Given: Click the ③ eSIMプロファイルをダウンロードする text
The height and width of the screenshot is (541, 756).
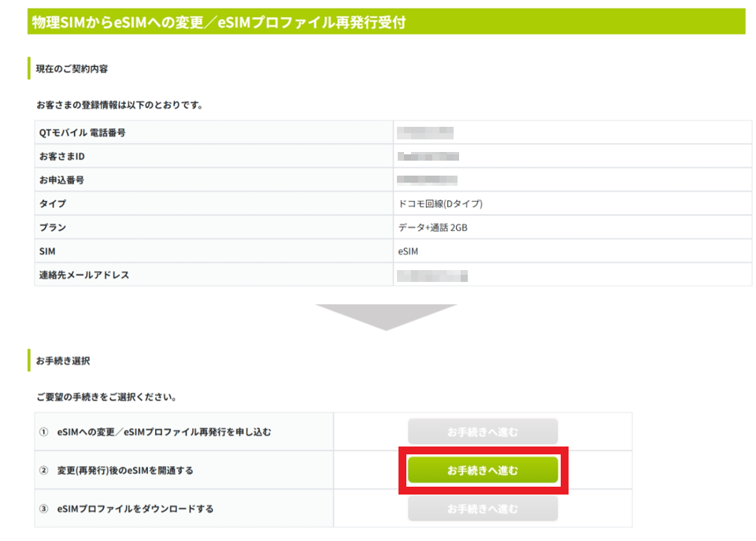Looking at the screenshot, I should (126, 509).
